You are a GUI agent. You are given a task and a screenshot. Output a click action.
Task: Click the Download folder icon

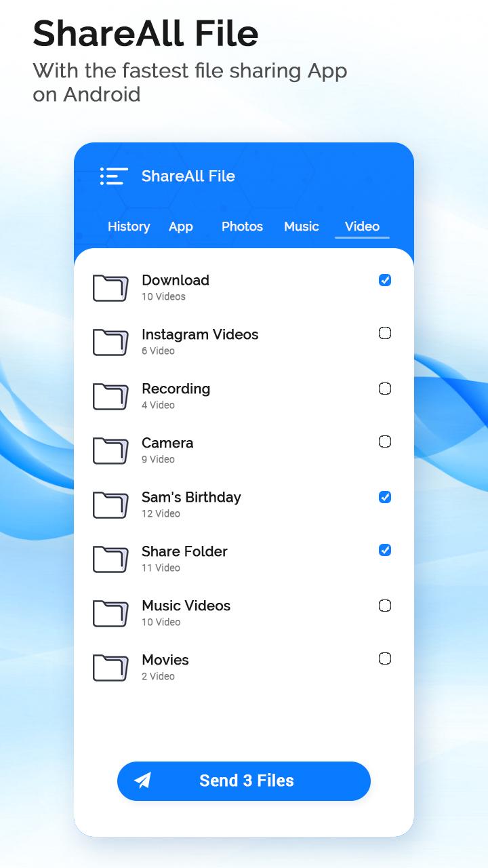110,288
